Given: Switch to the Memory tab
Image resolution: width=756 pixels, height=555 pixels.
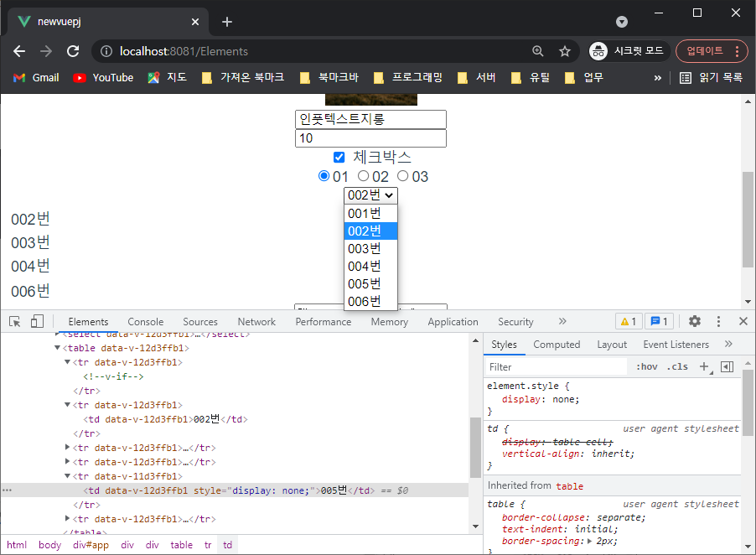Looking at the screenshot, I should coord(390,322).
